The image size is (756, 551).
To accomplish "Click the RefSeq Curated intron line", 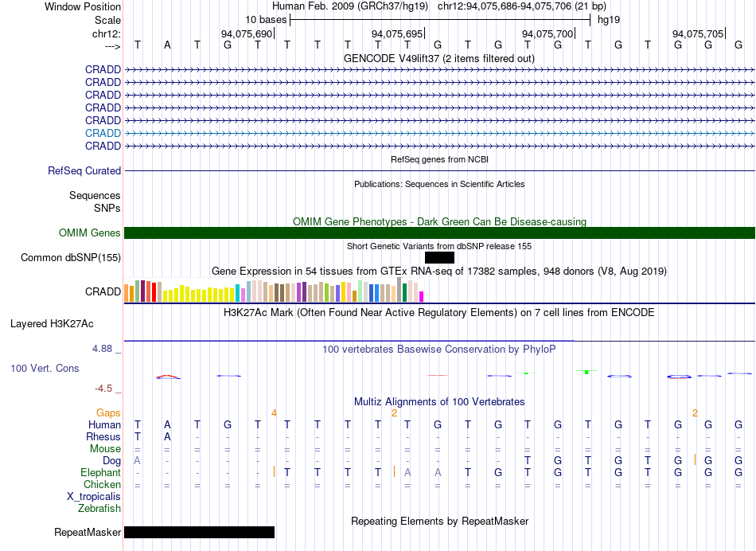I will tap(439, 171).
